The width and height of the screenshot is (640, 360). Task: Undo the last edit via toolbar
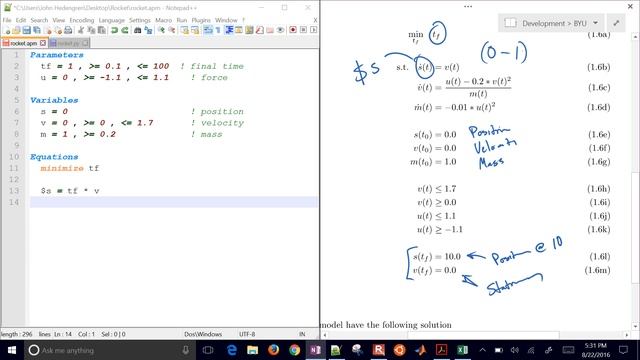pos(114,30)
